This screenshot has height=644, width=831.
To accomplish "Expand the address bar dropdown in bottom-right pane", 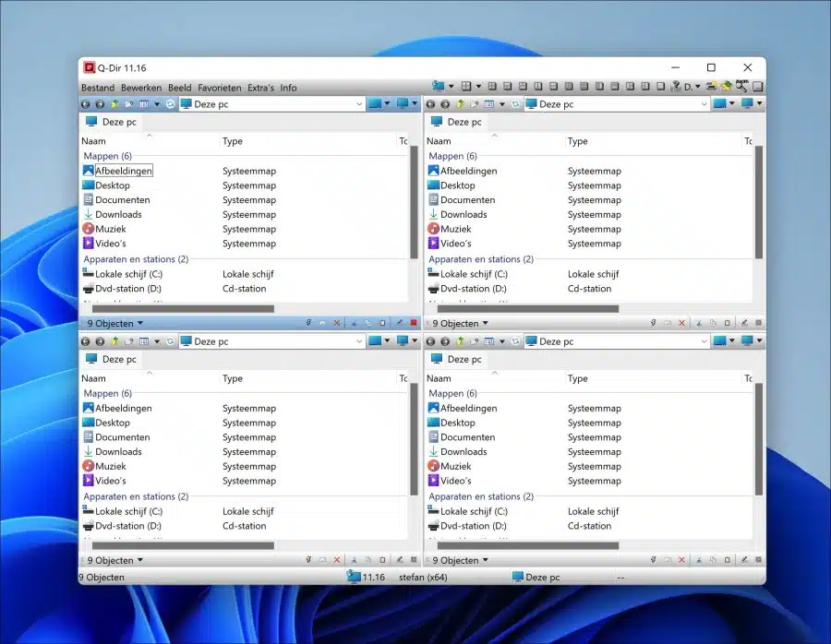I will (x=704, y=341).
